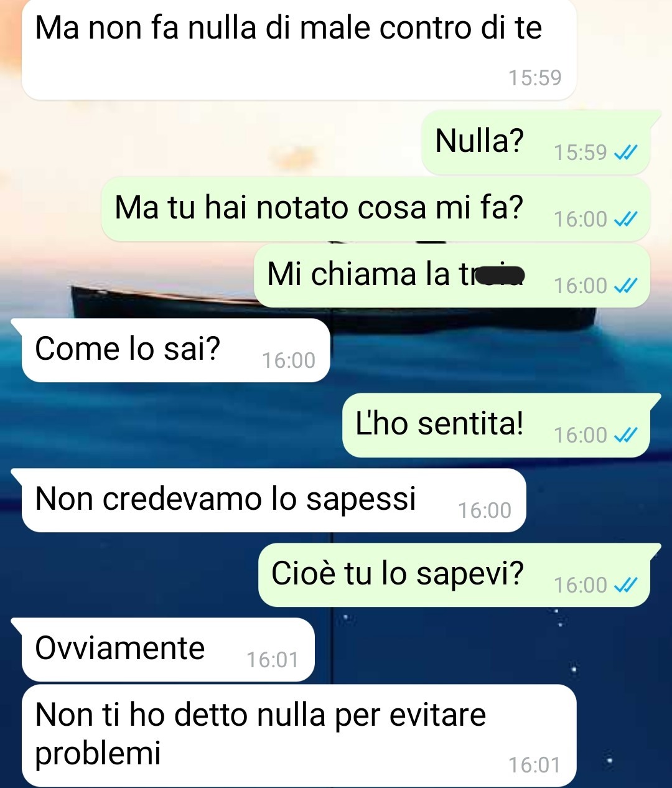Select the 'Ma non fa nulla di male contro di te' message

299,50
